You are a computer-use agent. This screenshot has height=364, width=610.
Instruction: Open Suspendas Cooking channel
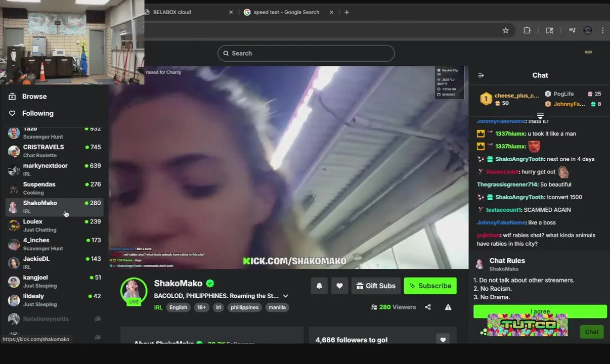[55, 188]
